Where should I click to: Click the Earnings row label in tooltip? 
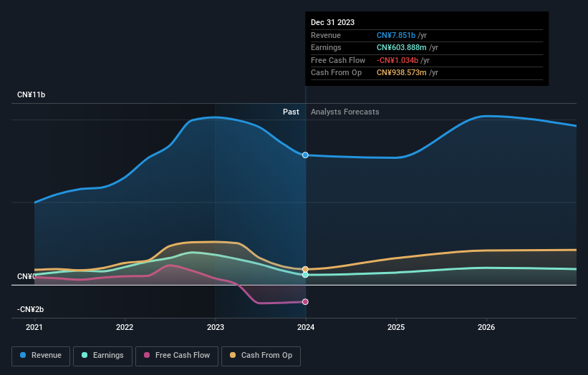[327, 47]
